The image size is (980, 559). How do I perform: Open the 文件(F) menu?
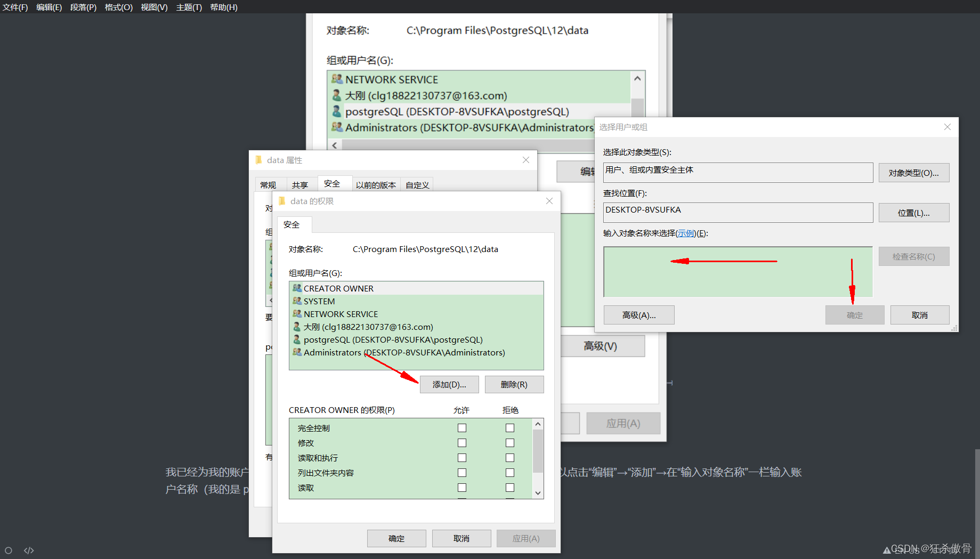(x=15, y=7)
